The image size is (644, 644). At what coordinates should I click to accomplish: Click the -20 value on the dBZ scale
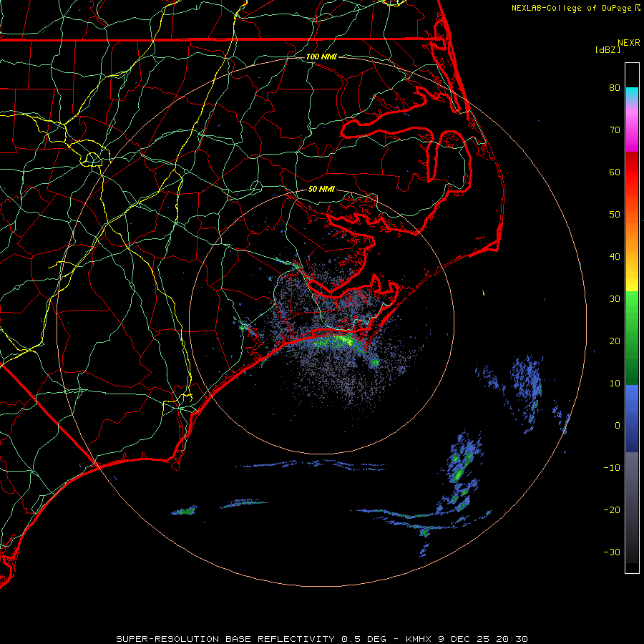(612, 510)
